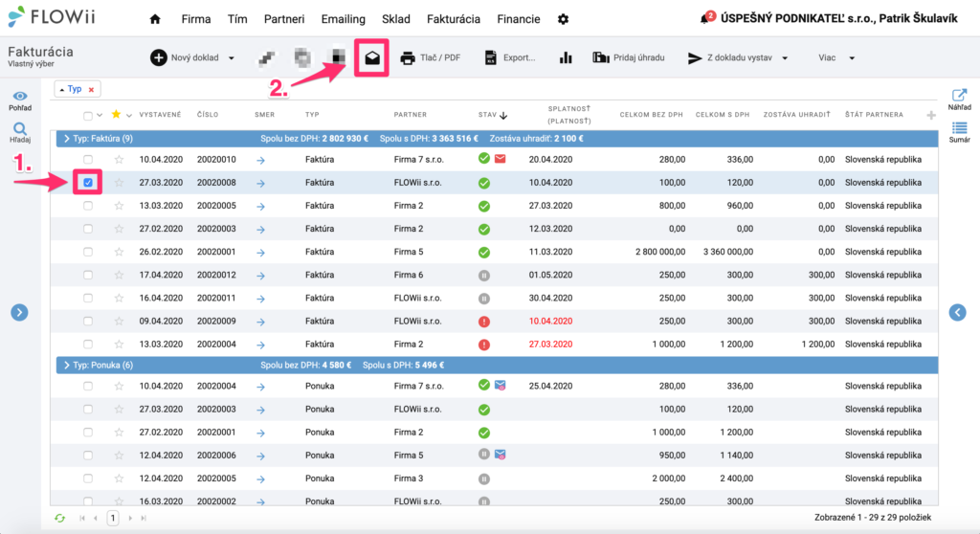980x534 pixels.
Task: Open the Nový doklad dropdown arrow
Action: (x=232, y=58)
